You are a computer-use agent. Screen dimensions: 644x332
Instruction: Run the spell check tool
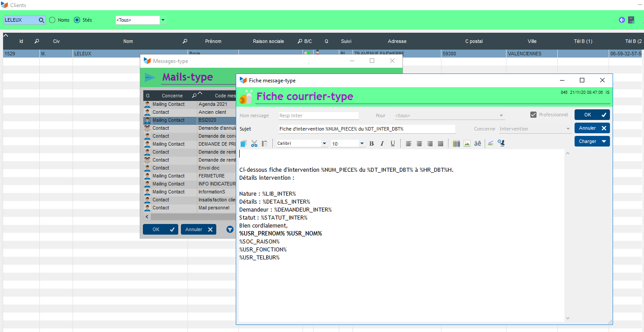[491, 143]
